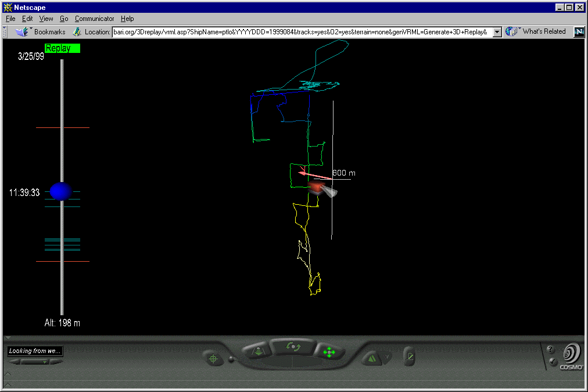Open the Communicator menu
Image resolution: width=588 pixels, height=392 pixels.
(x=94, y=19)
